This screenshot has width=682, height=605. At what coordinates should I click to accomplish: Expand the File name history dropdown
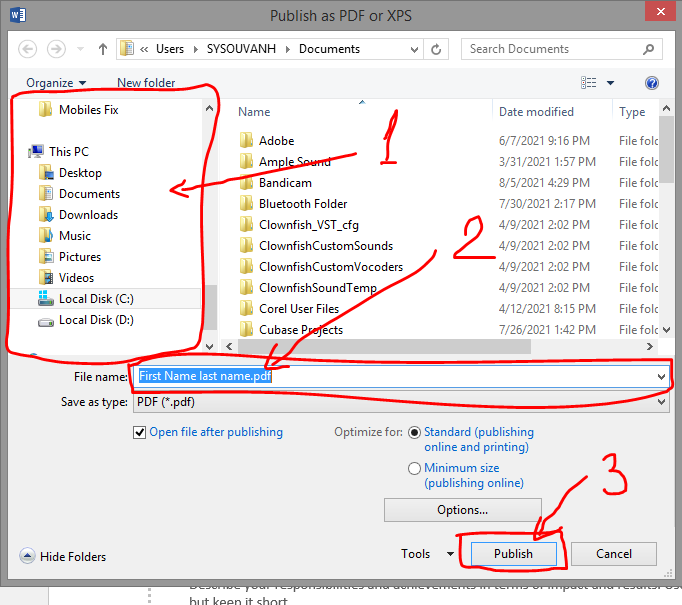point(661,377)
